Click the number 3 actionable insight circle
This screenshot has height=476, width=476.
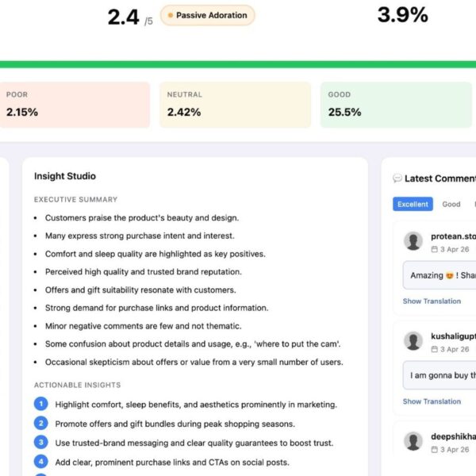click(x=40, y=443)
